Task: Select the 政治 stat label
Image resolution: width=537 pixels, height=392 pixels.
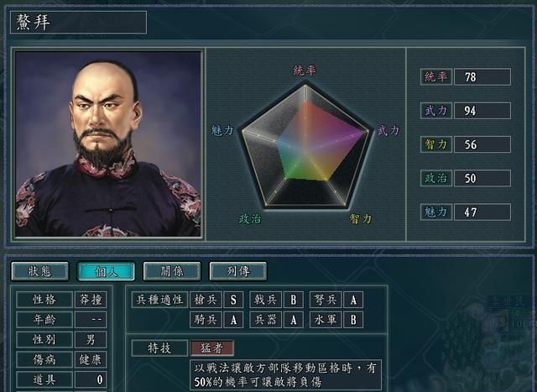Action: pos(436,178)
